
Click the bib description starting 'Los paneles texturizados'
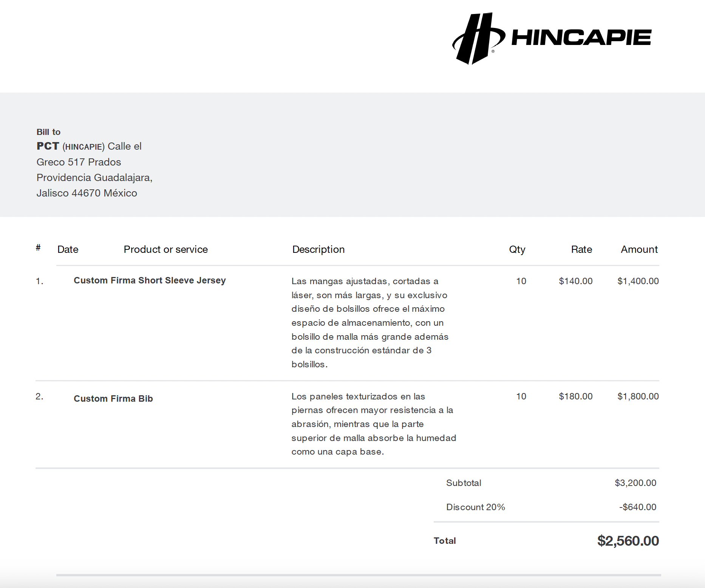374,424
